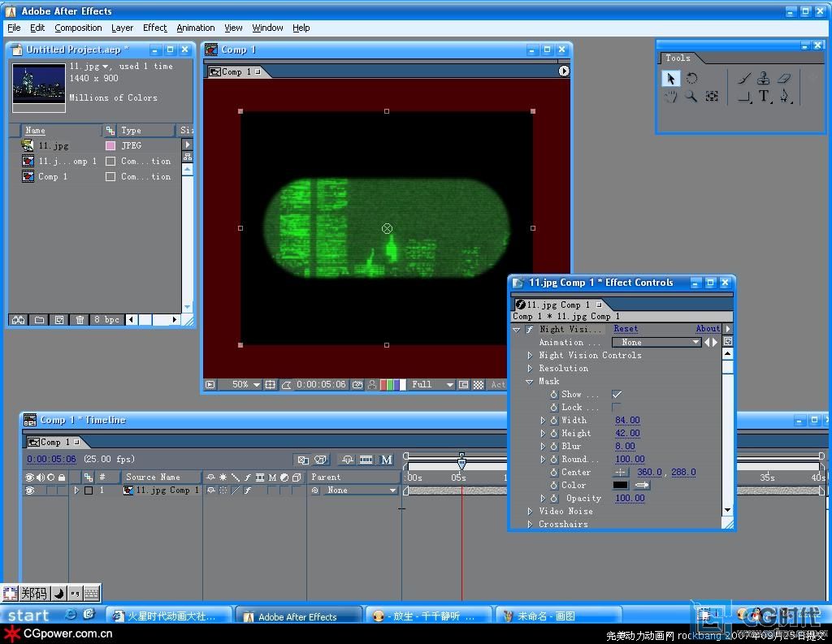Click the timeline current time 0:00:05:06

51,459
